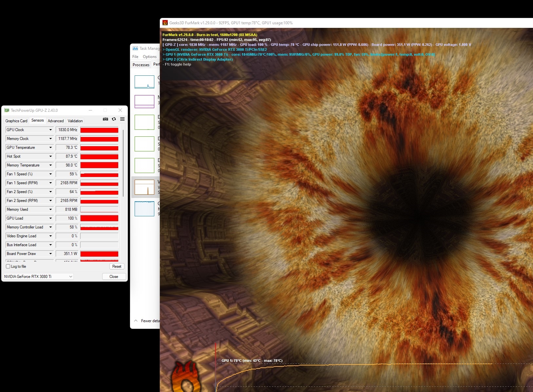
Task: Click the GPU-Z refresh icon
Action: point(114,119)
